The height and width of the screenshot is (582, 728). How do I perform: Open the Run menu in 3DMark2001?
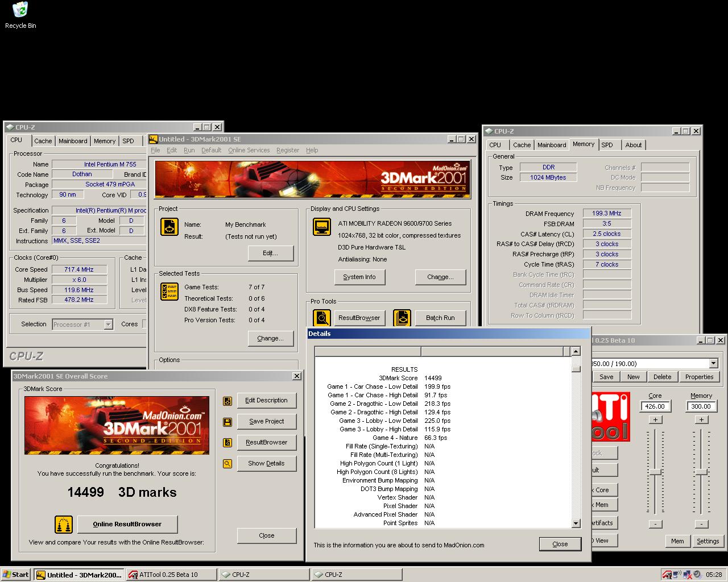(189, 150)
